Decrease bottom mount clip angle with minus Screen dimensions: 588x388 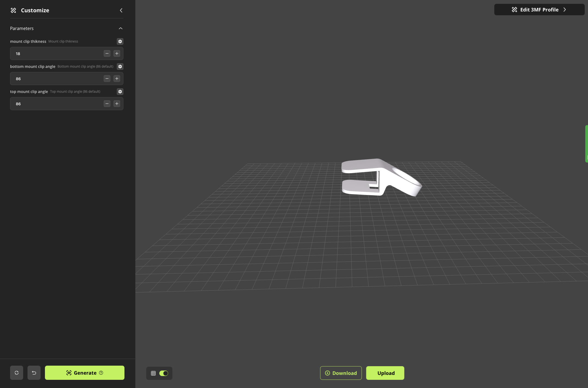click(107, 79)
